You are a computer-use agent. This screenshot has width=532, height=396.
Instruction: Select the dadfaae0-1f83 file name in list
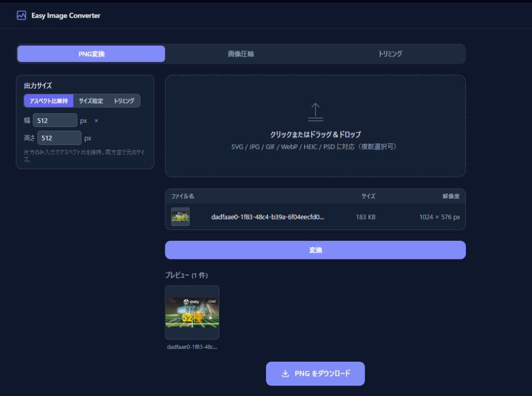pyautogui.click(x=268, y=217)
